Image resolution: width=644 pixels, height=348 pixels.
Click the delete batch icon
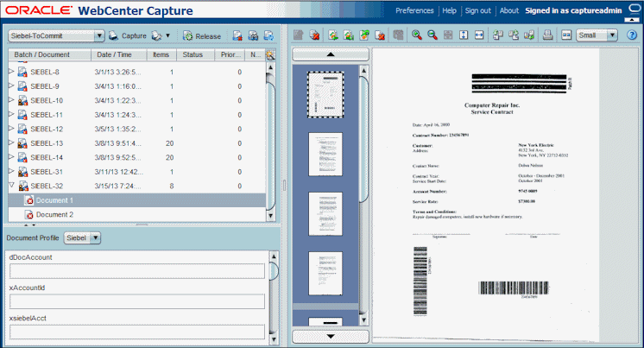coord(237,35)
